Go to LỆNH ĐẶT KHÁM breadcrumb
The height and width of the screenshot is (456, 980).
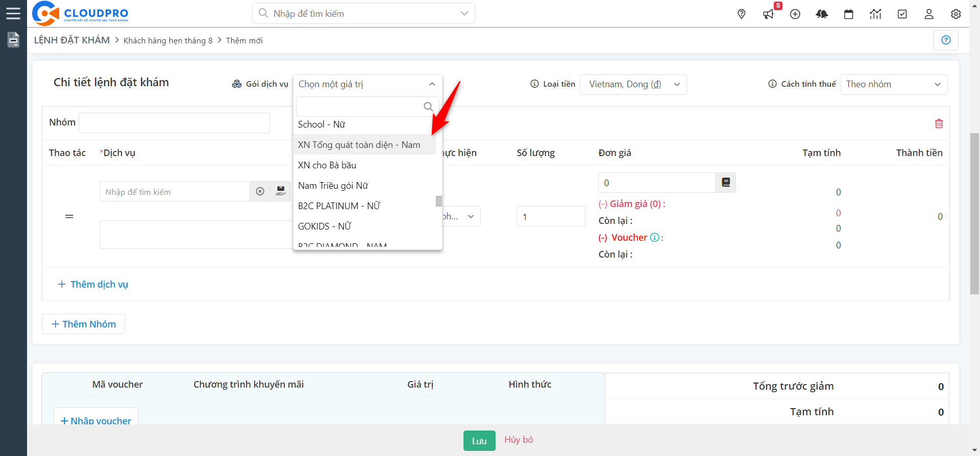point(72,40)
